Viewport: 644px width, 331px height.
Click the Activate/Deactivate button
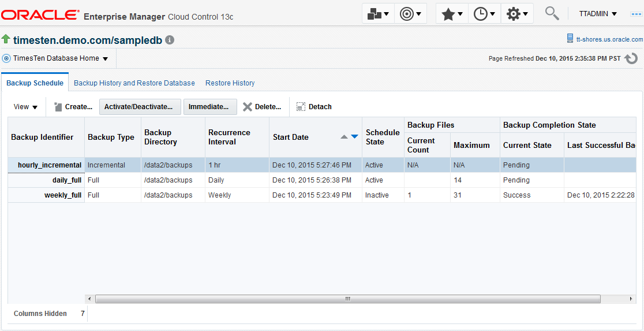[138, 107]
